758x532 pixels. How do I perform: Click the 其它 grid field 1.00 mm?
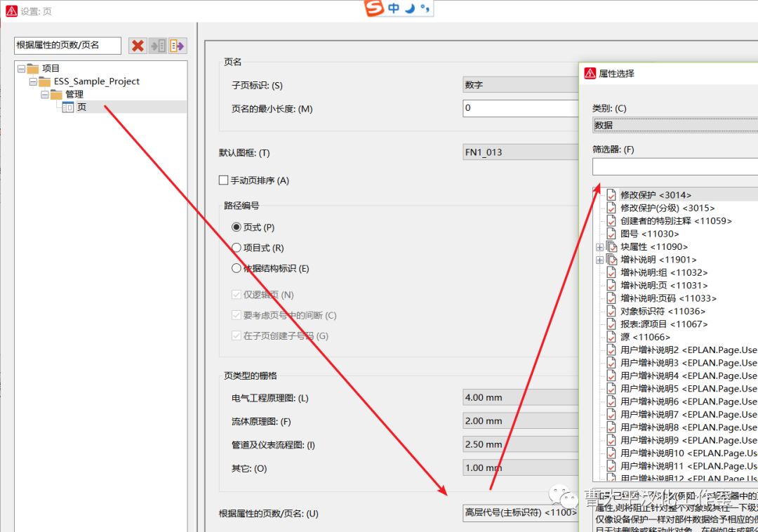pos(521,467)
